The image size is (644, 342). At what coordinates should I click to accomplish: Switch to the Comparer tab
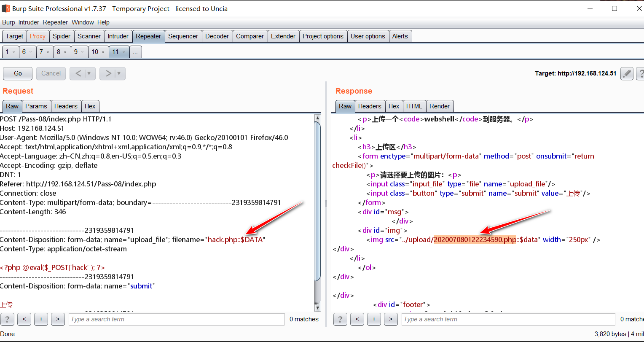pos(250,36)
